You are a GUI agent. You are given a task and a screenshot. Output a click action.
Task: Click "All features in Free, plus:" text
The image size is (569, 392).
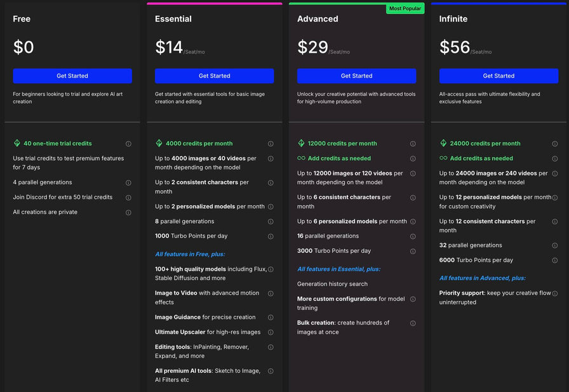(x=190, y=254)
